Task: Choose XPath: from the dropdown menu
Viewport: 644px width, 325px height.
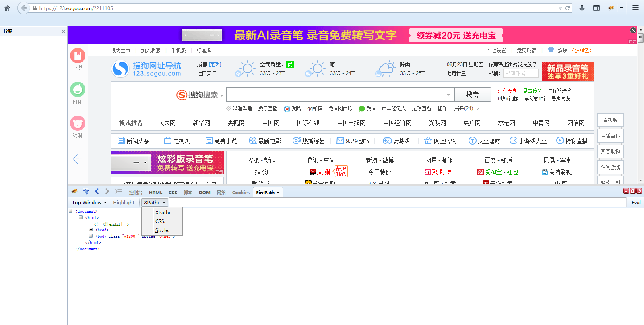Action: point(163,212)
